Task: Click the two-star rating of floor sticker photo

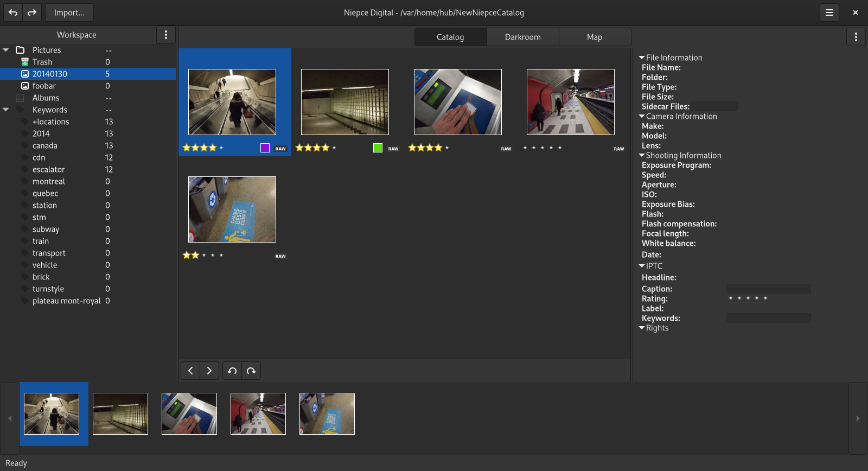Action: point(203,255)
